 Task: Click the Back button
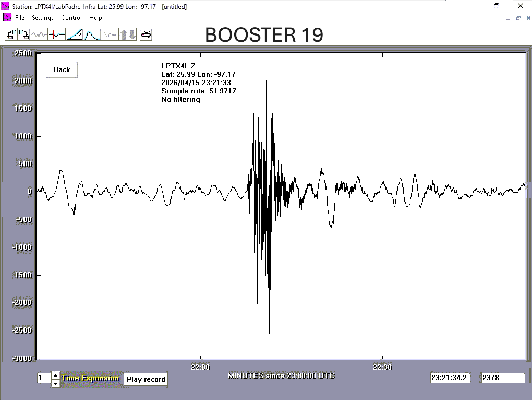coord(62,69)
